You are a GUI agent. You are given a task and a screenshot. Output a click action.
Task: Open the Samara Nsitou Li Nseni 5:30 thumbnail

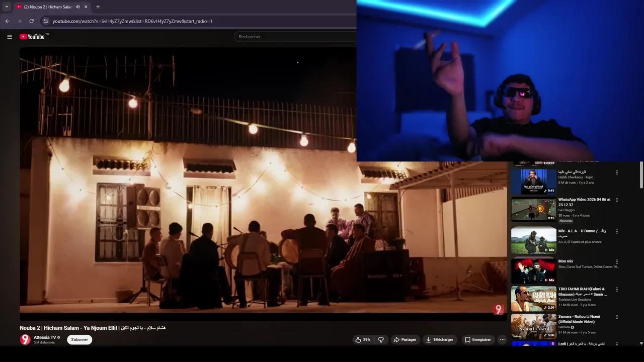pyautogui.click(x=534, y=326)
